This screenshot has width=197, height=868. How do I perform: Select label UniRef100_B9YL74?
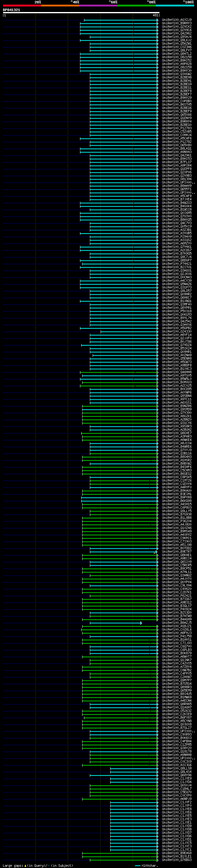click(177, 318)
